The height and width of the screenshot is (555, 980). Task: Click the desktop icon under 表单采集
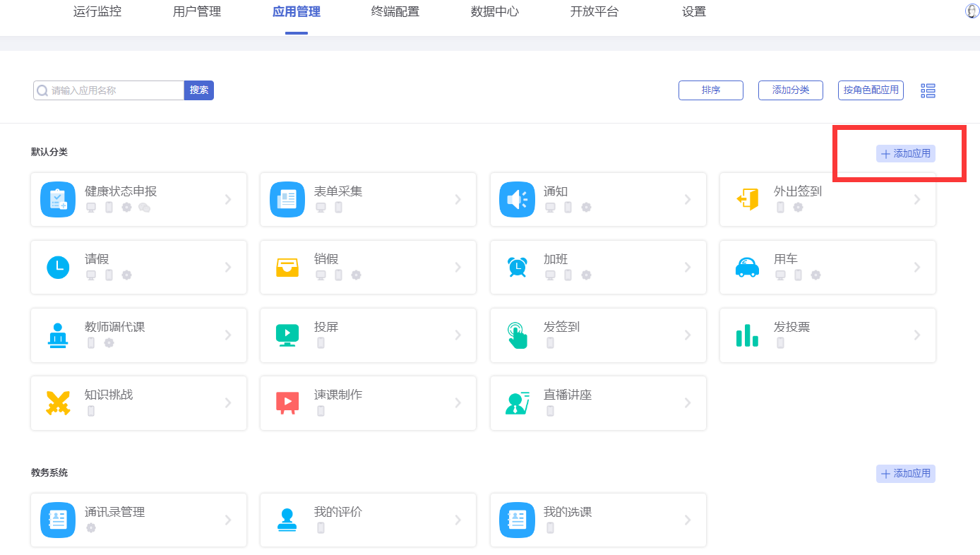point(321,208)
